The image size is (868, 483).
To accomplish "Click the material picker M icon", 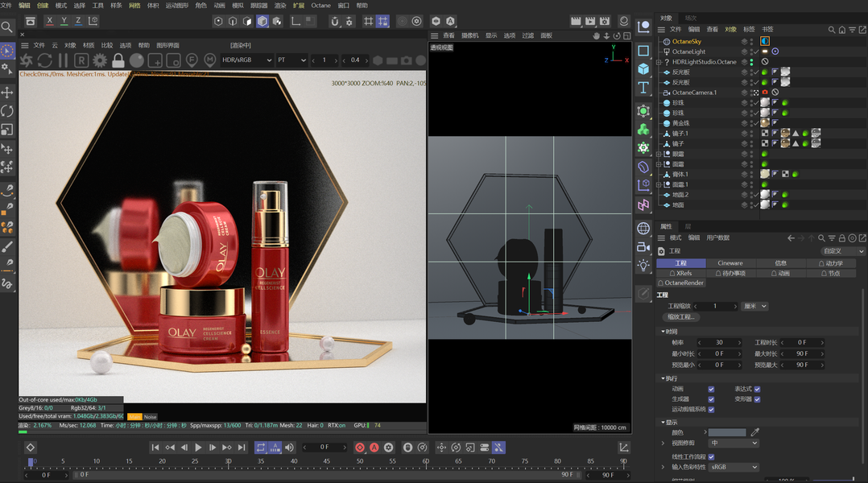I will (210, 60).
